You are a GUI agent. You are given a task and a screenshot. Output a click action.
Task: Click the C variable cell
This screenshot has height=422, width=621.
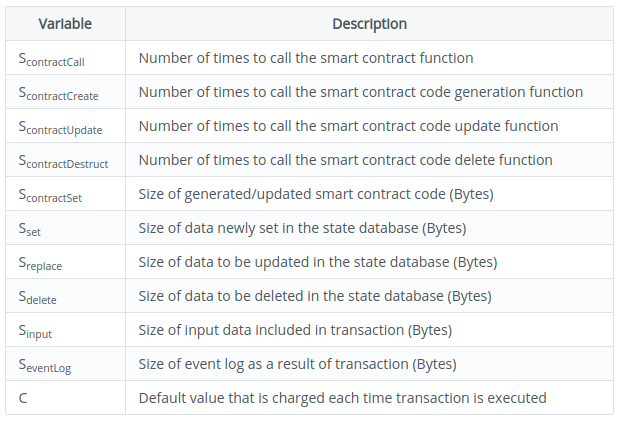[24, 398]
